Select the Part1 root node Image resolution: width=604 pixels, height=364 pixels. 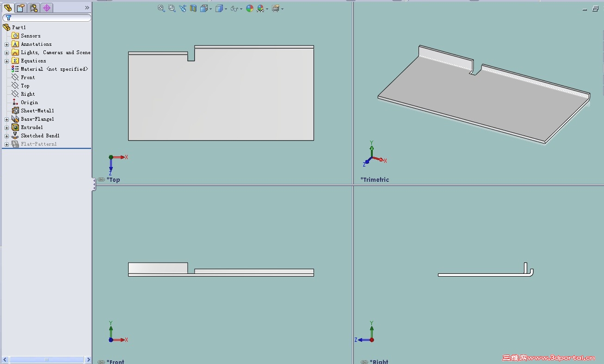pos(19,27)
